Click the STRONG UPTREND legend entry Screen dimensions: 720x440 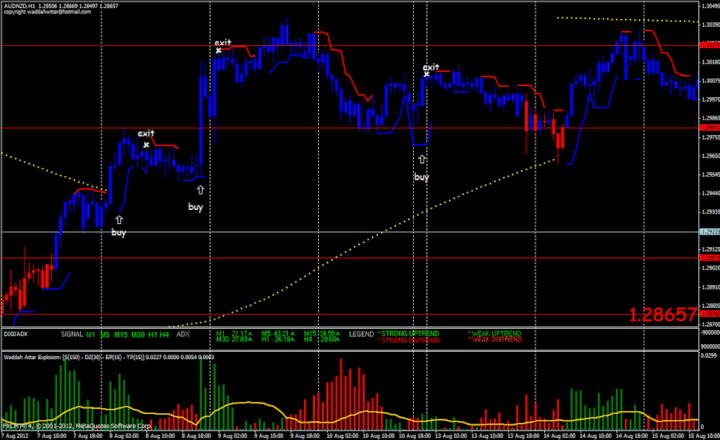click(408, 334)
